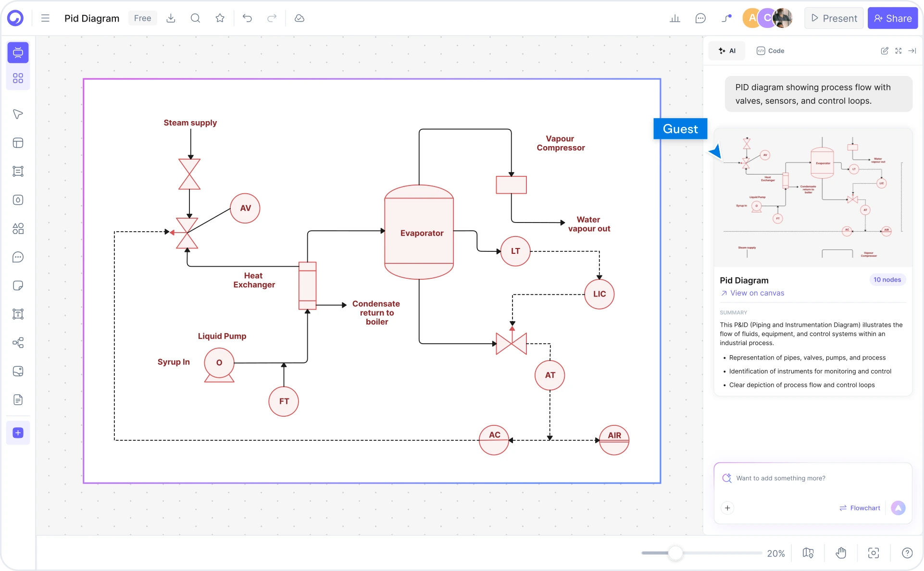This screenshot has height=571, width=924.
Task: Click the View on canvas link
Action: point(752,293)
